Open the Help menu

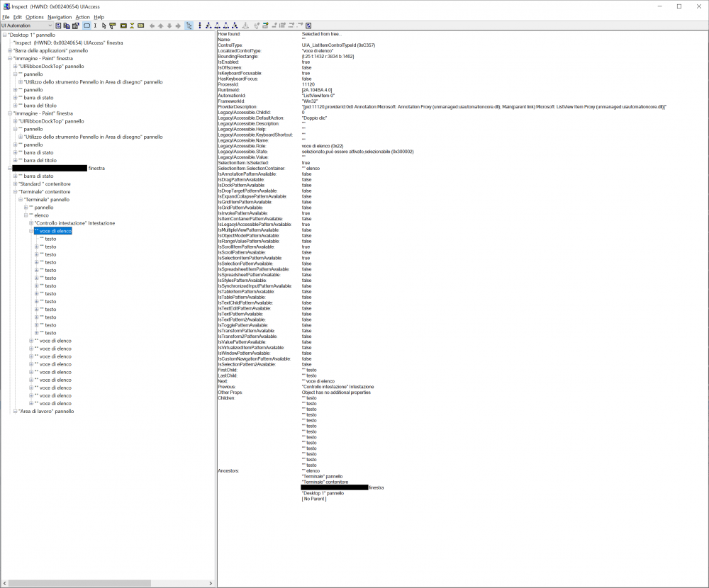pos(99,17)
